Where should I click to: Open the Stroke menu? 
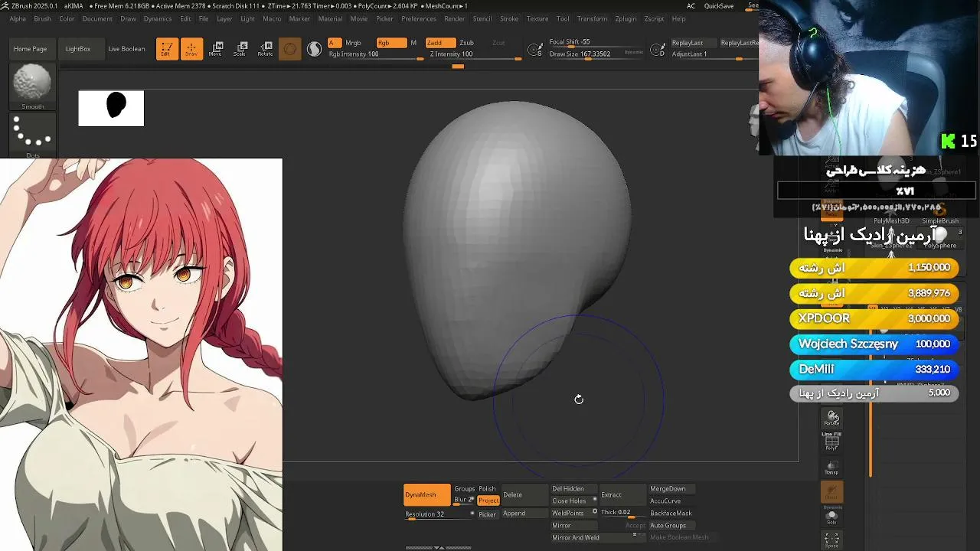(509, 18)
